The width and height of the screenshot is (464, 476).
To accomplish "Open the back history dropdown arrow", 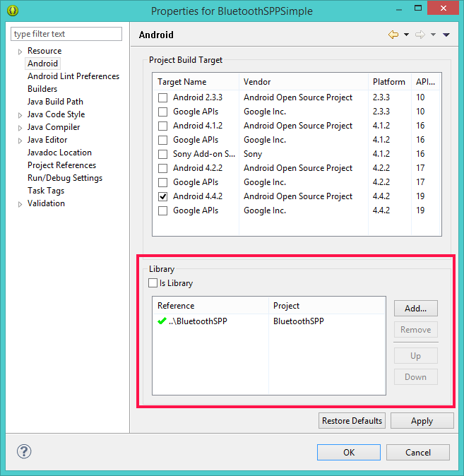I will tap(406, 35).
